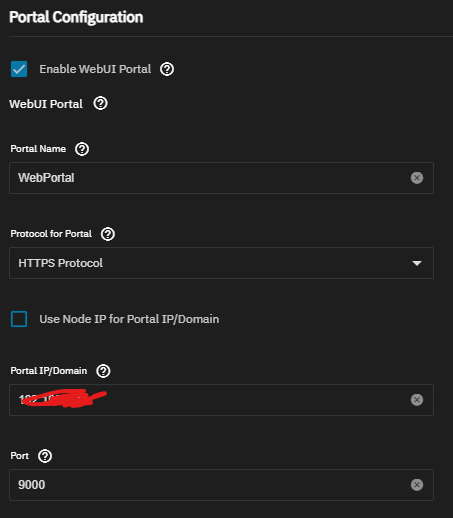The width and height of the screenshot is (453, 518).
Task: Check the Use Node IP for Portal box
Action: click(x=19, y=319)
